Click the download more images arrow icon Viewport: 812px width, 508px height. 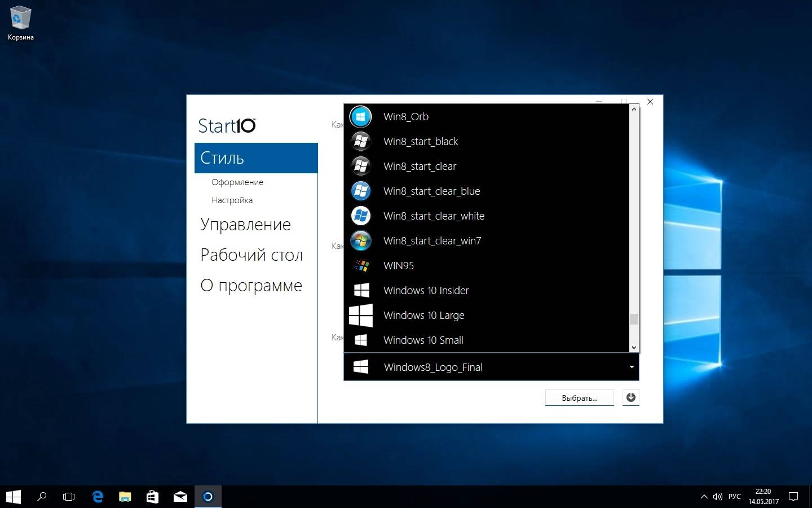[x=631, y=397]
